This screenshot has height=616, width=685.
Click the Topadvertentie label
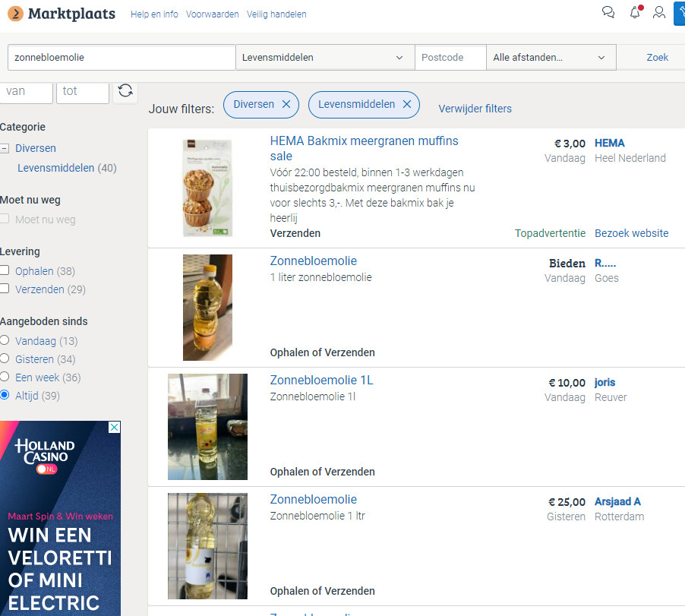pyautogui.click(x=550, y=233)
